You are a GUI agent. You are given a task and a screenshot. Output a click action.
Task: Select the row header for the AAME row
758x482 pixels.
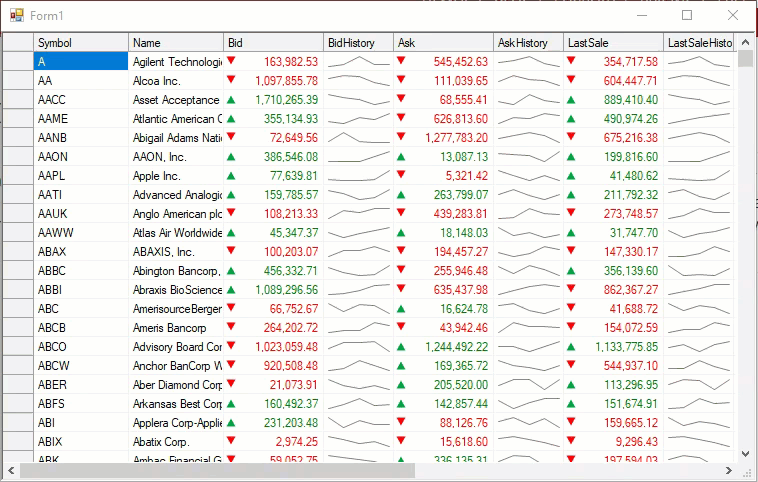tap(18, 118)
